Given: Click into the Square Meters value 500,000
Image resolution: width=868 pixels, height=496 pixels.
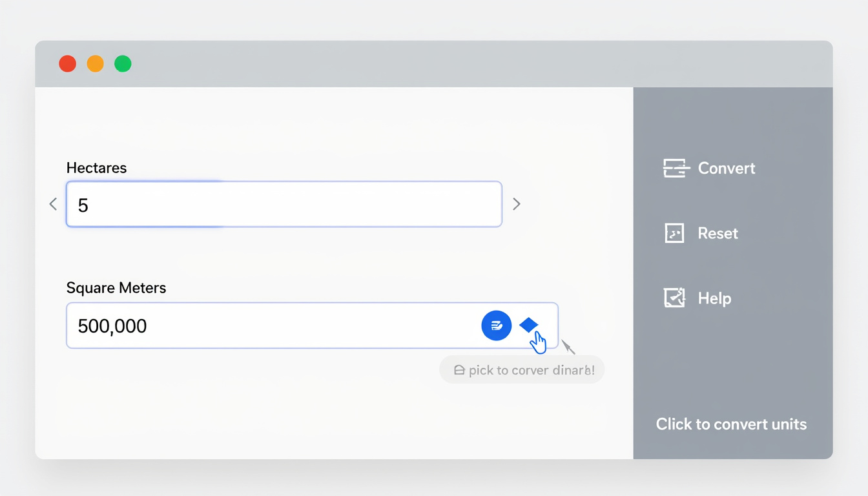Looking at the screenshot, I should tap(112, 326).
